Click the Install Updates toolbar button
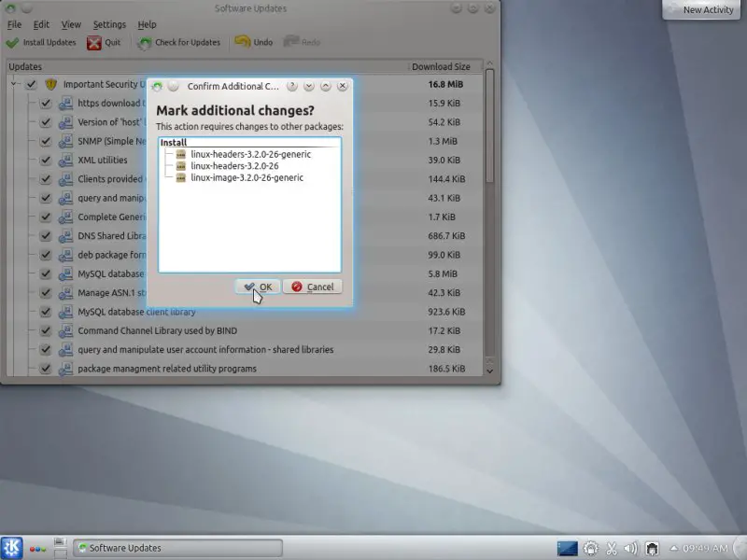This screenshot has height=560, width=747. [x=41, y=42]
